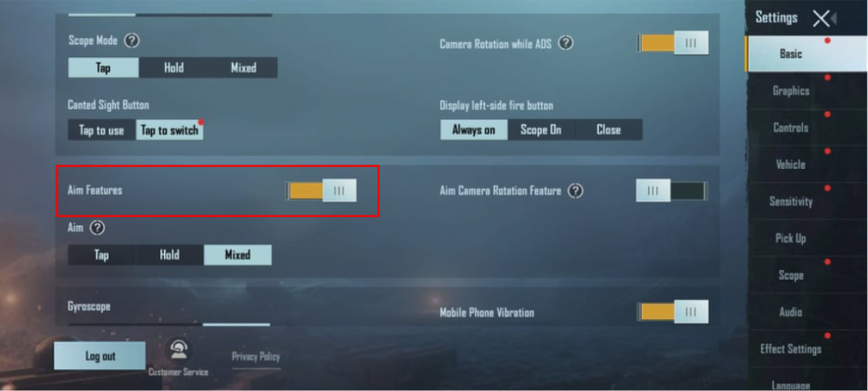Select Tap under the Aim setting
Screen dimensions: 868x391
click(102, 254)
